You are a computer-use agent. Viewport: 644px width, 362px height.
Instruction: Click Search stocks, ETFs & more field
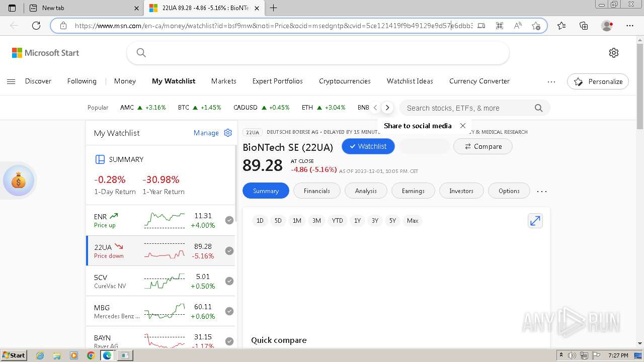pos(474,108)
